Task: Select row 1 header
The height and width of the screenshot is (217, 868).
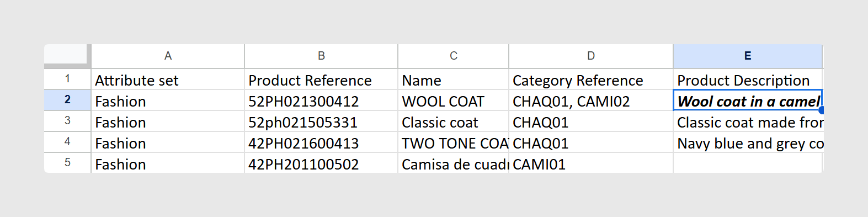Action: [x=67, y=79]
